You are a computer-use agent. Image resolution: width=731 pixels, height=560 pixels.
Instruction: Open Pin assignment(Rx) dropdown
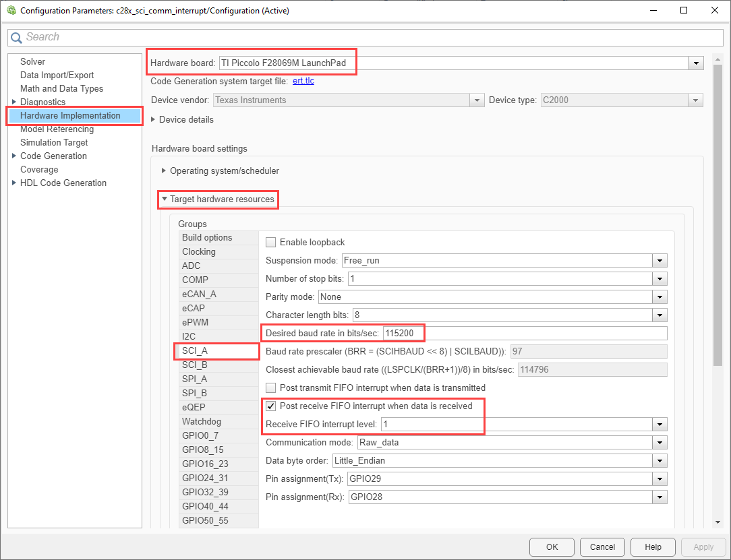tap(660, 497)
